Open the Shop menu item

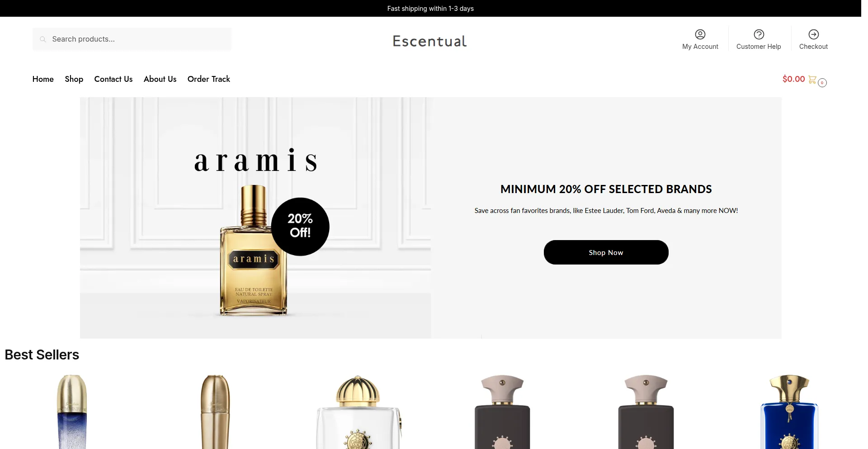click(74, 79)
